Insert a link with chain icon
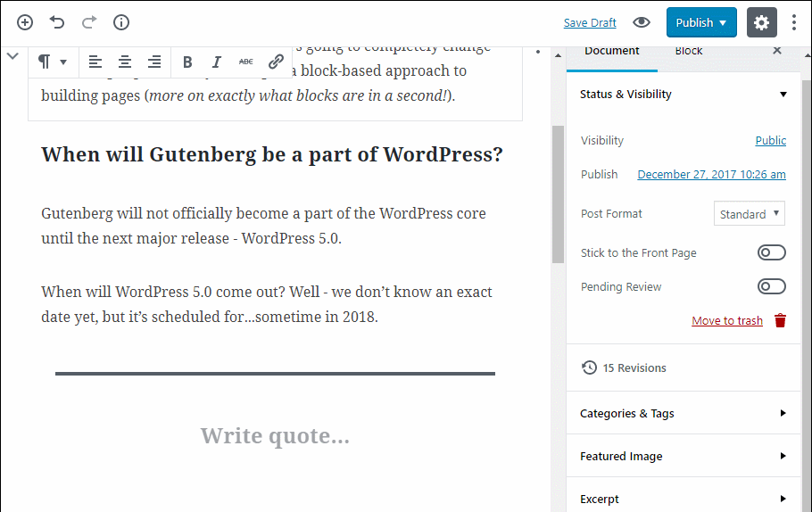This screenshot has width=812, height=512. 276,62
